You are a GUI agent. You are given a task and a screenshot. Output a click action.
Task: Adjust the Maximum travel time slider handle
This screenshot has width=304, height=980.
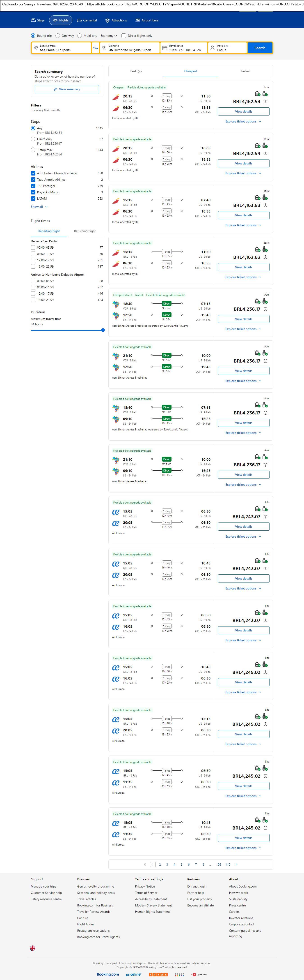pyautogui.click(x=103, y=330)
